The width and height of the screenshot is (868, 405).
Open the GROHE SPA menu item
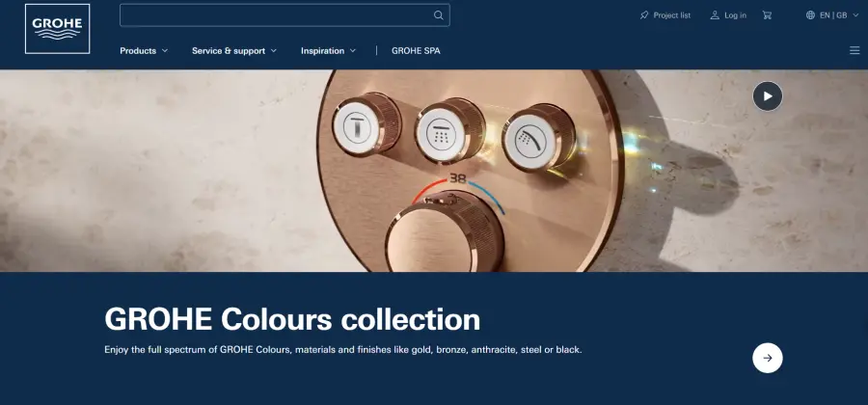416,51
